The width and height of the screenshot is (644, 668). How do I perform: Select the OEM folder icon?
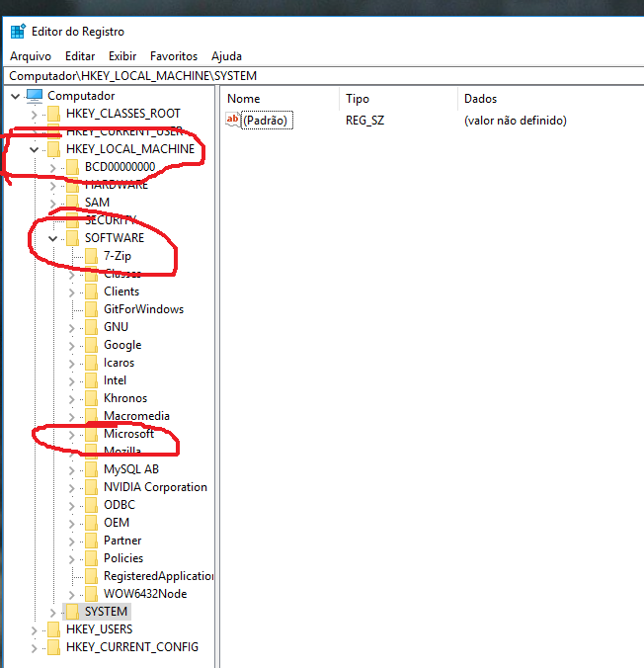click(x=91, y=523)
